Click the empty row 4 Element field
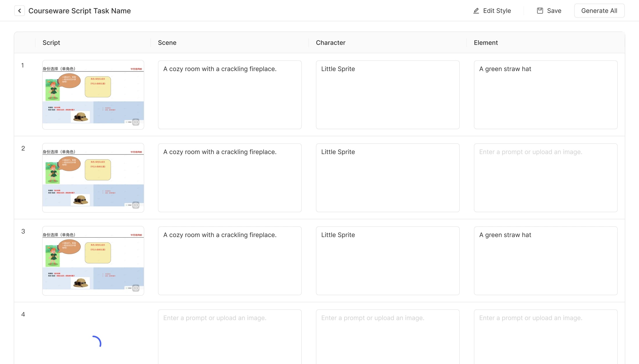Screen dimensions: 639x364 pos(546,337)
